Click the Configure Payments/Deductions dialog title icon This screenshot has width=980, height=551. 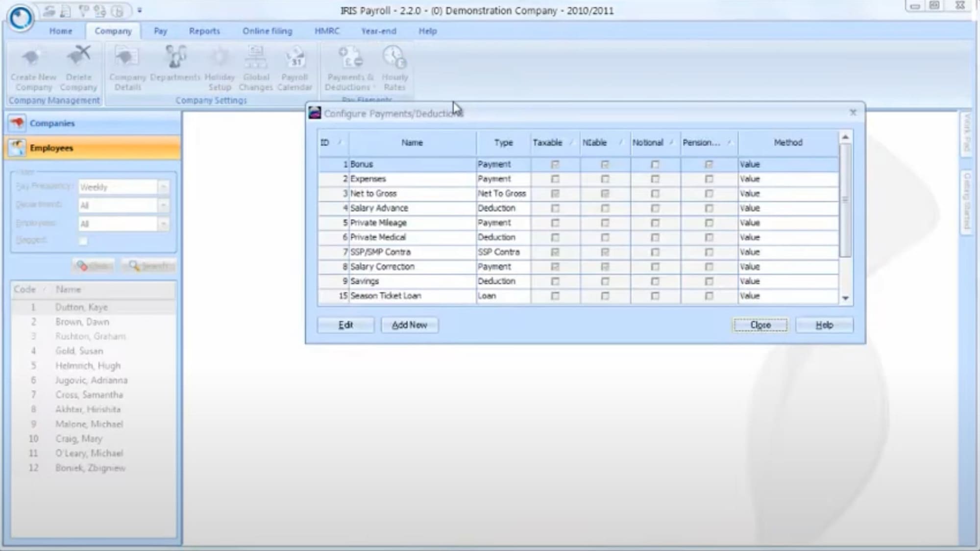[315, 113]
